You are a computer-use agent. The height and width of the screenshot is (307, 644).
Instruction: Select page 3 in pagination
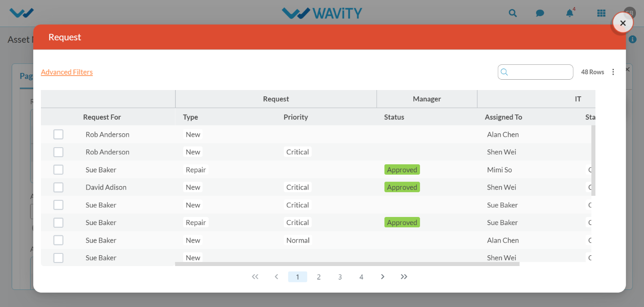(x=340, y=277)
